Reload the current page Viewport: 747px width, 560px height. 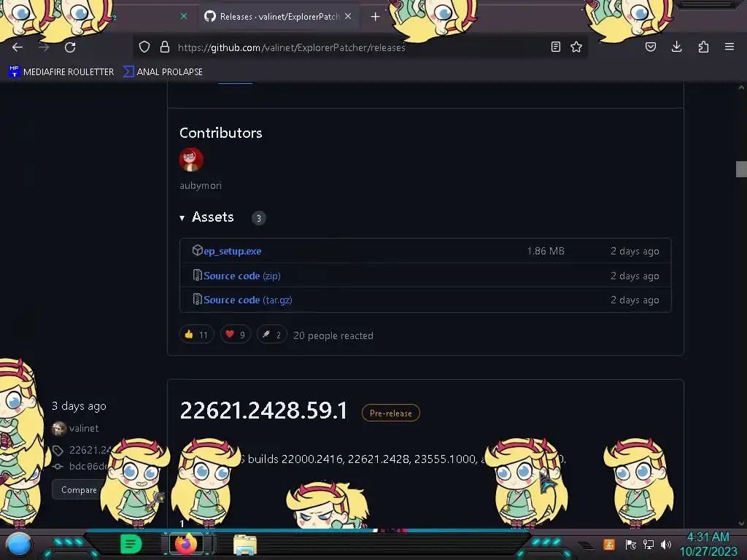(x=70, y=47)
